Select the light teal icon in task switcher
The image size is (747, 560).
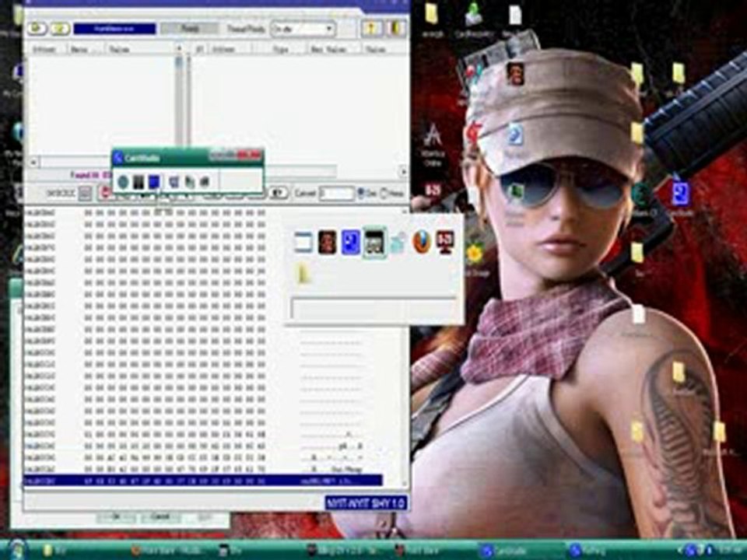398,243
